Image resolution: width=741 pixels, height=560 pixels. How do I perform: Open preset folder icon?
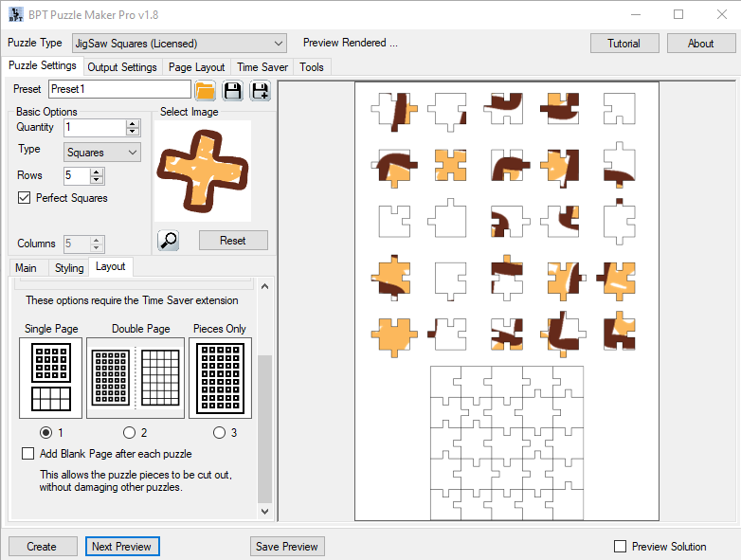(x=206, y=90)
